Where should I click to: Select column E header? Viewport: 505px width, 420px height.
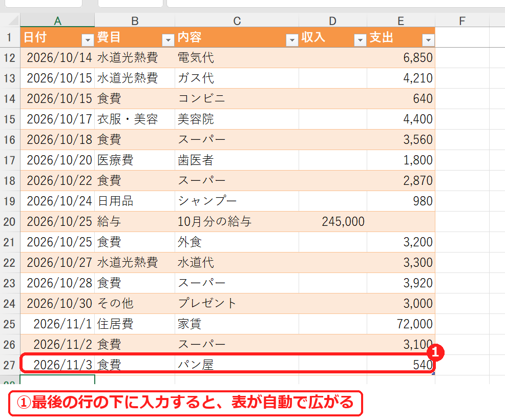[401, 20]
